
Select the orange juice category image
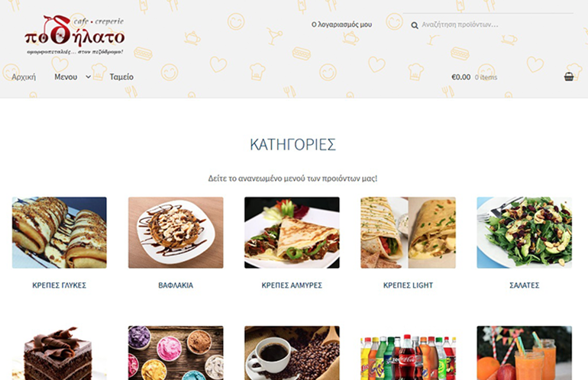click(x=525, y=353)
